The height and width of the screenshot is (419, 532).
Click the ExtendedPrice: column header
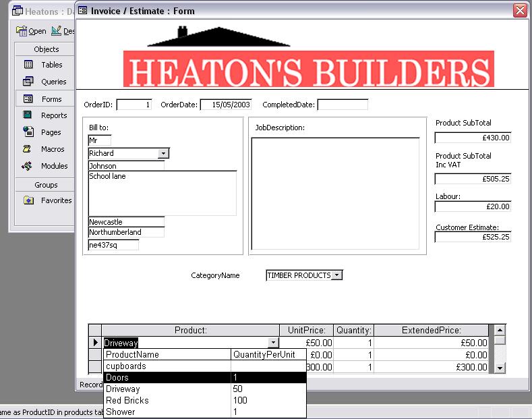coord(432,331)
